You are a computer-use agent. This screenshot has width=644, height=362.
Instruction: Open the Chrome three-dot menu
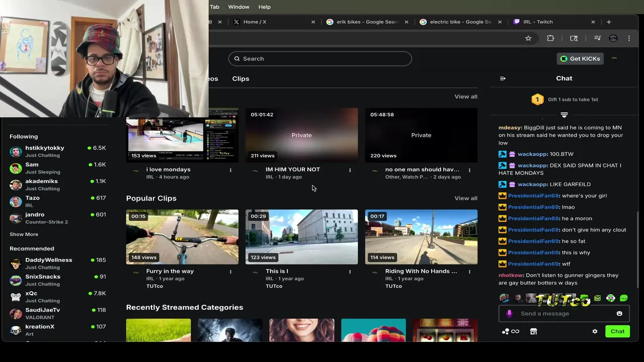pyautogui.click(x=629, y=38)
